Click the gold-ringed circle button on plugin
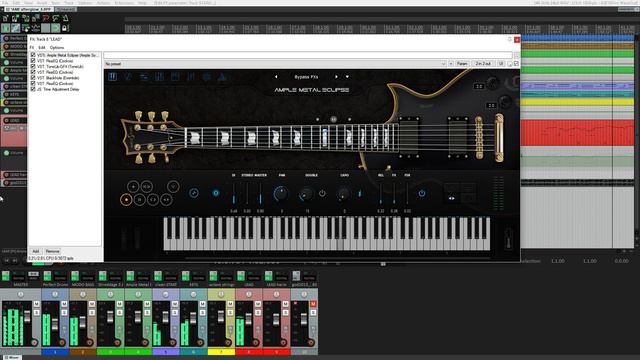Screen dimensions: 640x360 pos(126,200)
